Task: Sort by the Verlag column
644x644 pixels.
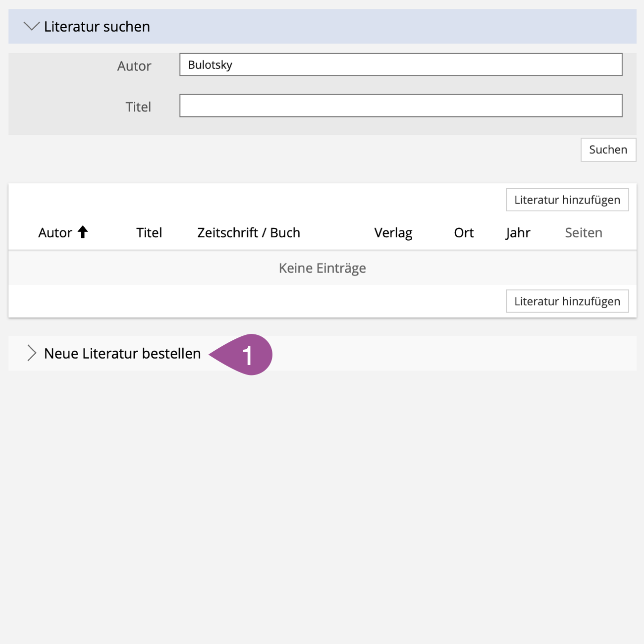Action: point(393,233)
